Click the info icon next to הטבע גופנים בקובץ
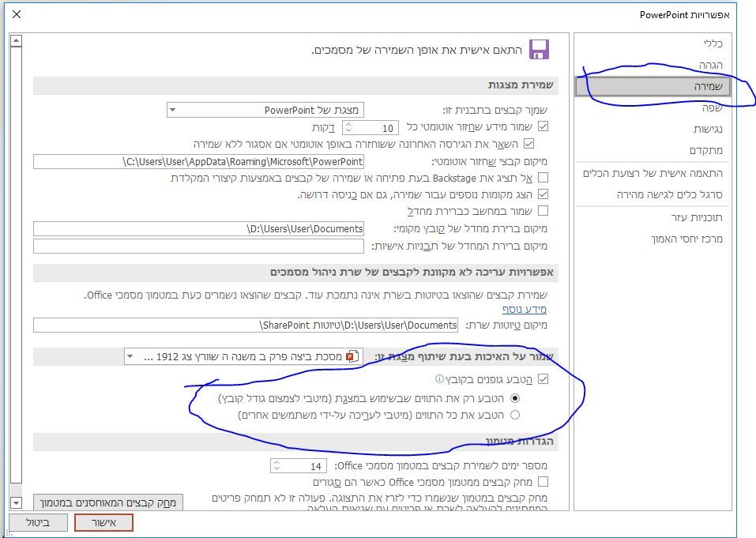 [x=438, y=379]
